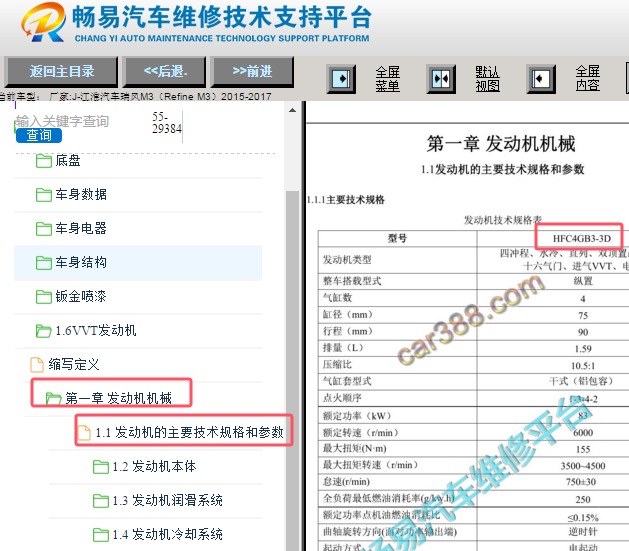
Task: Collapse the 1.6VVT发动机 folder
Action: pyautogui.click(x=95, y=331)
